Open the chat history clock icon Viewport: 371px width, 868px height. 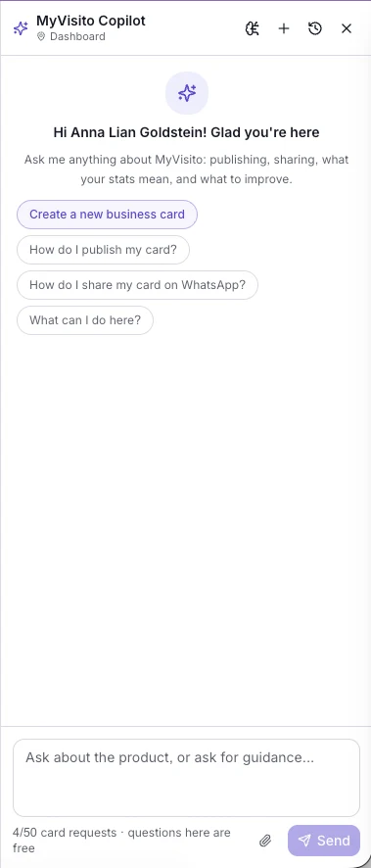[315, 28]
